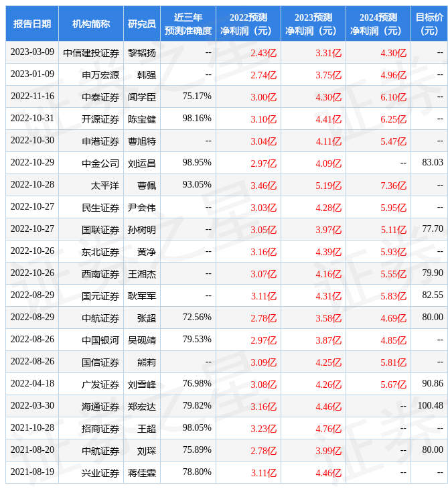Select institution 申万宏源
The width and height of the screenshot is (448, 489).
pos(100,75)
